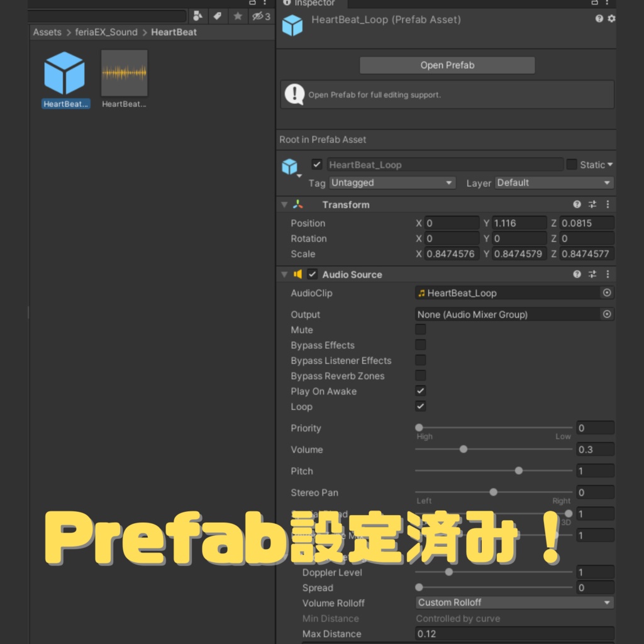
Task: Go to Assets in the breadcrumb
Action: coord(47,32)
